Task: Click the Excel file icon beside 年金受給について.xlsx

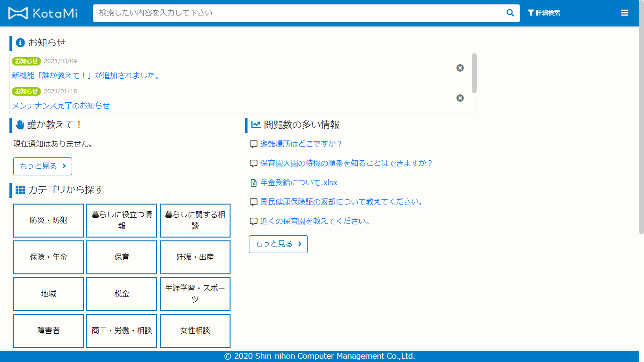Action: (x=254, y=183)
